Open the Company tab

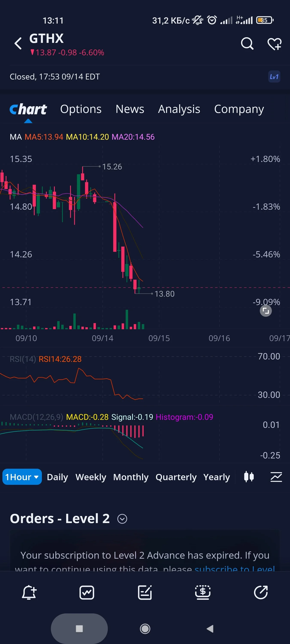(x=239, y=109)
